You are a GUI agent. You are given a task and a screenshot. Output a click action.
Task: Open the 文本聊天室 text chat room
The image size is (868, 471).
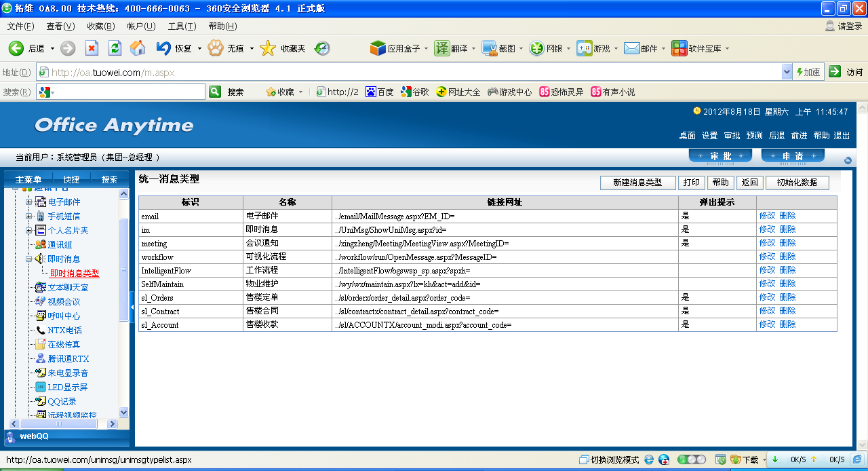click(x=68, y=287)
